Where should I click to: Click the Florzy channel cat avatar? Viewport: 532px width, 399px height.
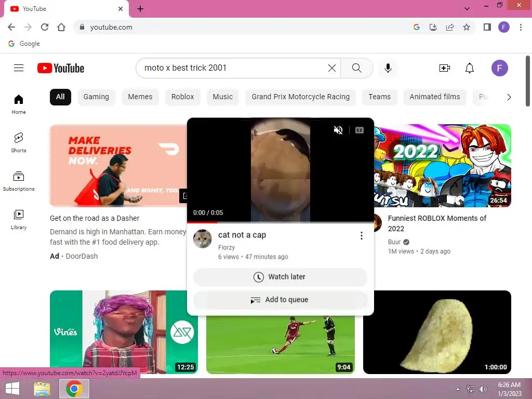(203, 238)
